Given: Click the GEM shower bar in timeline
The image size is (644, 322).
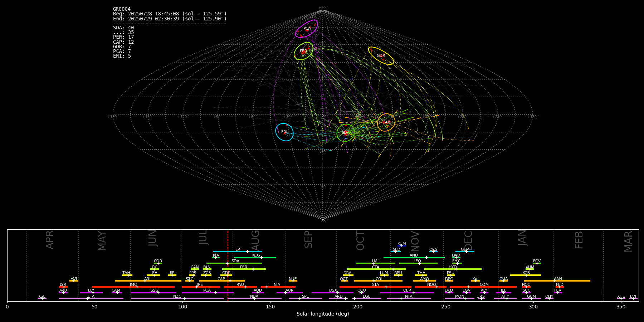Looking at the screenshot, I should 465,252.
